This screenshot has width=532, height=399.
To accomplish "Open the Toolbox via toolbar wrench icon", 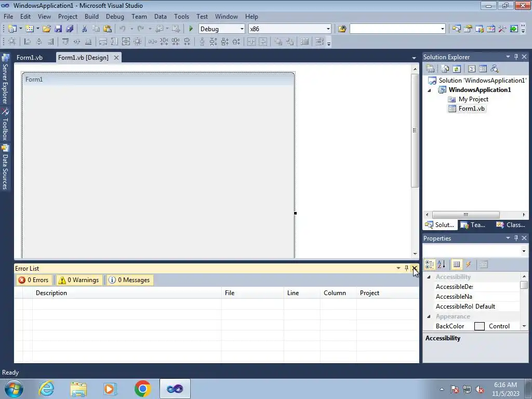I will [x=502, y=29].
